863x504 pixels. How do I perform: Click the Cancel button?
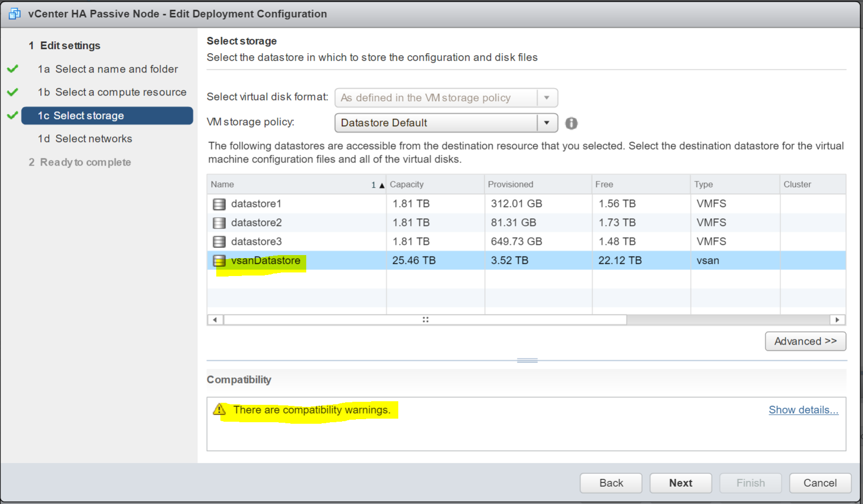(820, 483)
